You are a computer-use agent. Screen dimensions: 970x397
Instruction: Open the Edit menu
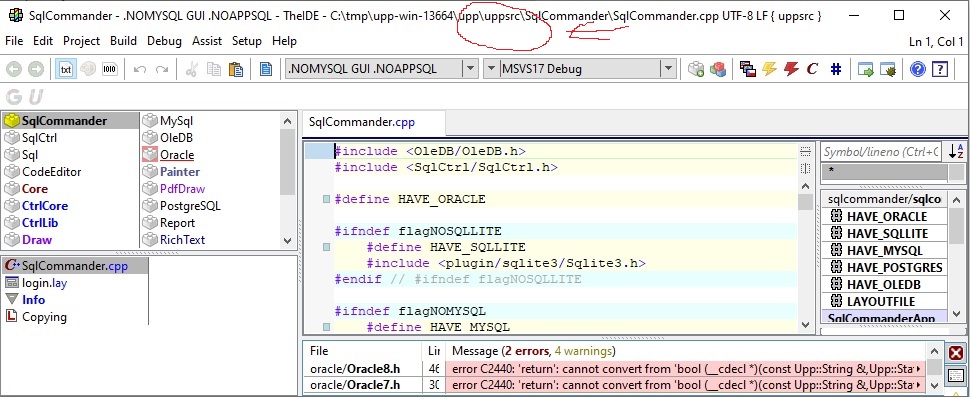43,41
